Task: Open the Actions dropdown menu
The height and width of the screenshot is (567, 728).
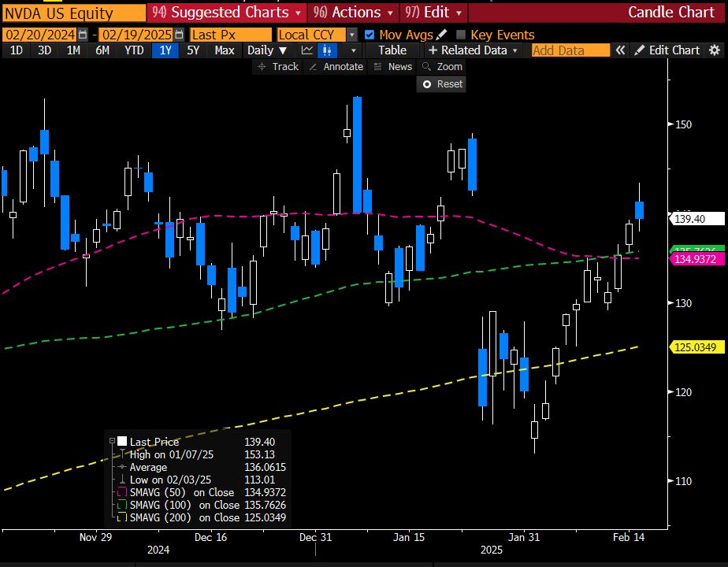Action: (x=353, y=13)
